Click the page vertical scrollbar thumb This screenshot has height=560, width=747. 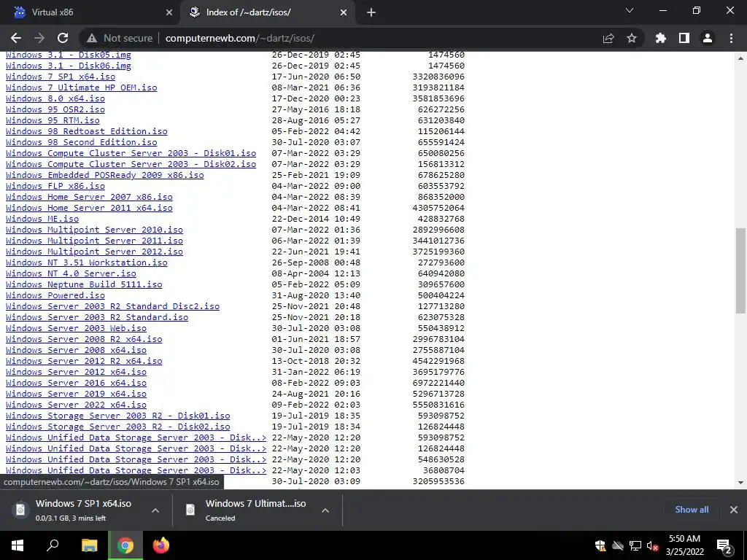point(740,270)
